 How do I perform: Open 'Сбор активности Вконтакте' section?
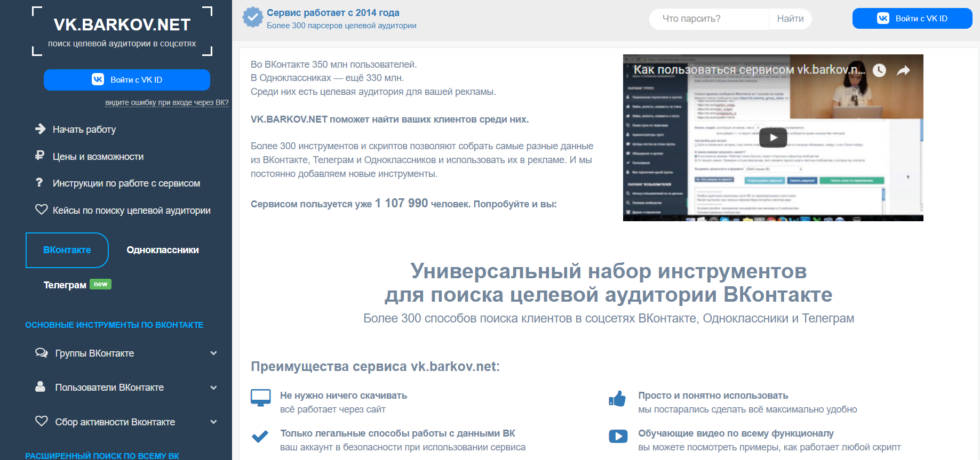[115, 422]
